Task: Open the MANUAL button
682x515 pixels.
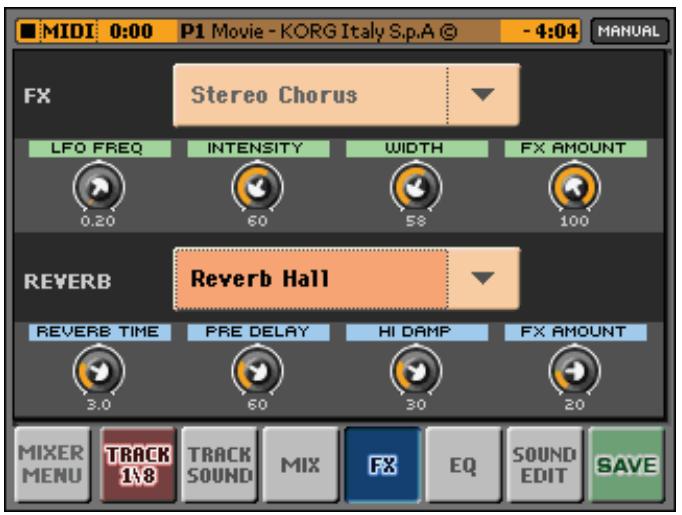Action: click(629, 31)
